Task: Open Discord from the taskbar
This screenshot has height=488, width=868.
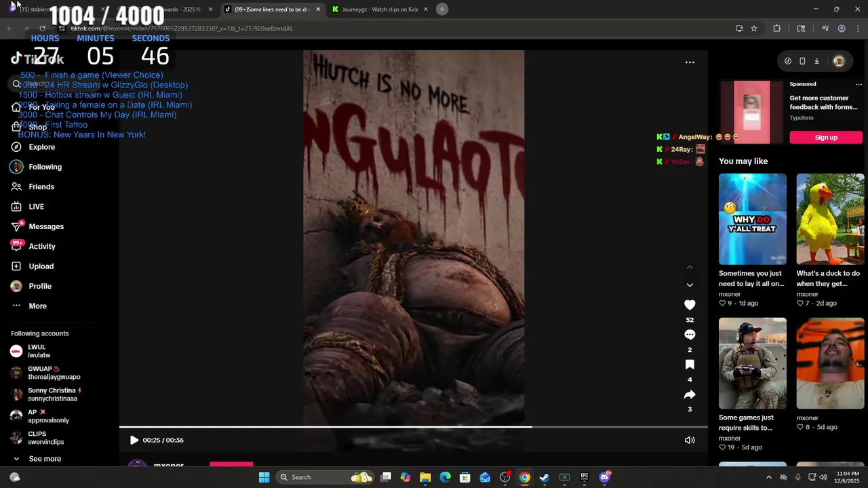Action: (604, 477)
